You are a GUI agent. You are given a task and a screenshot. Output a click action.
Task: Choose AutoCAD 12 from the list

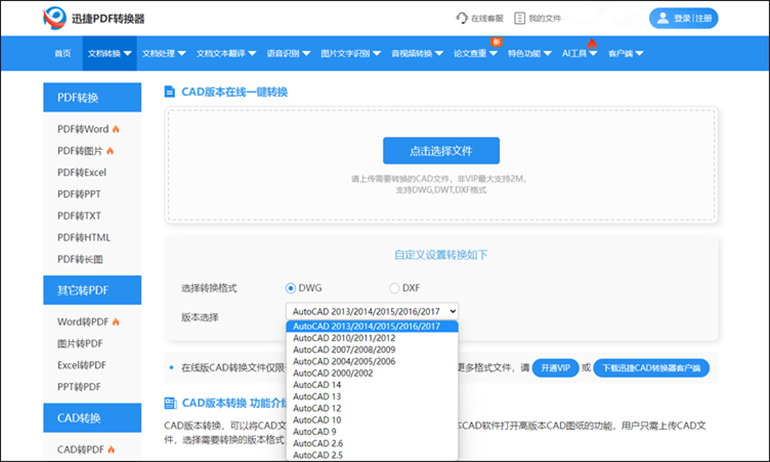(372, 408)
